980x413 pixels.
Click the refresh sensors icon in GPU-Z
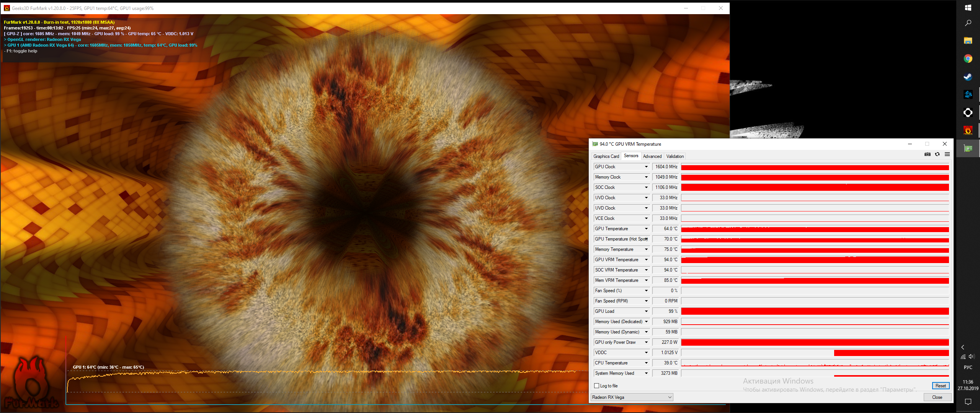(937, 154)
